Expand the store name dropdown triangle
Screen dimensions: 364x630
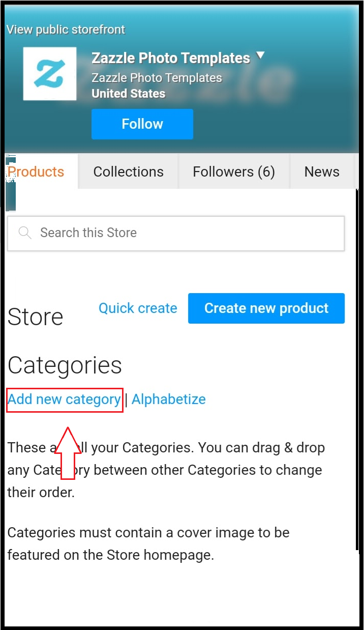260,55
